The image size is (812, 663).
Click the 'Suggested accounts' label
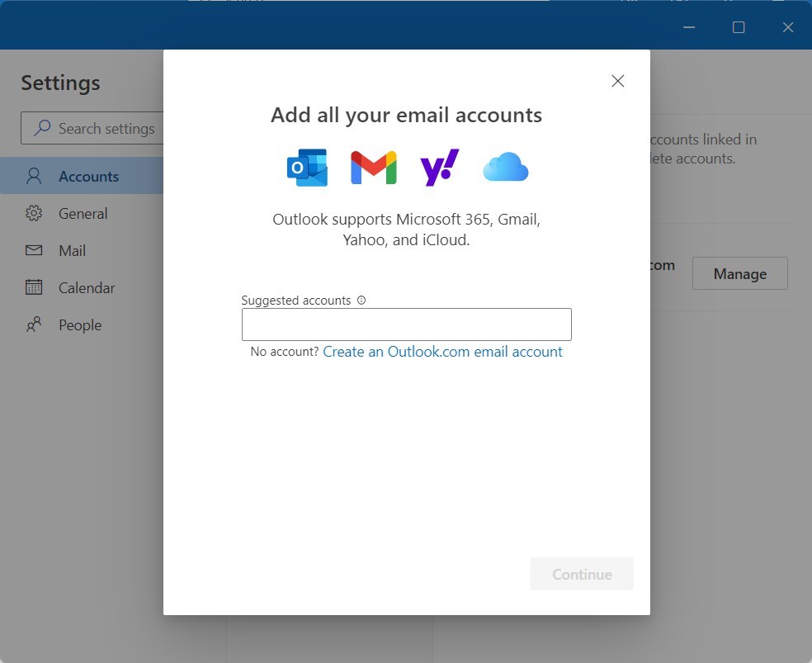295,301
